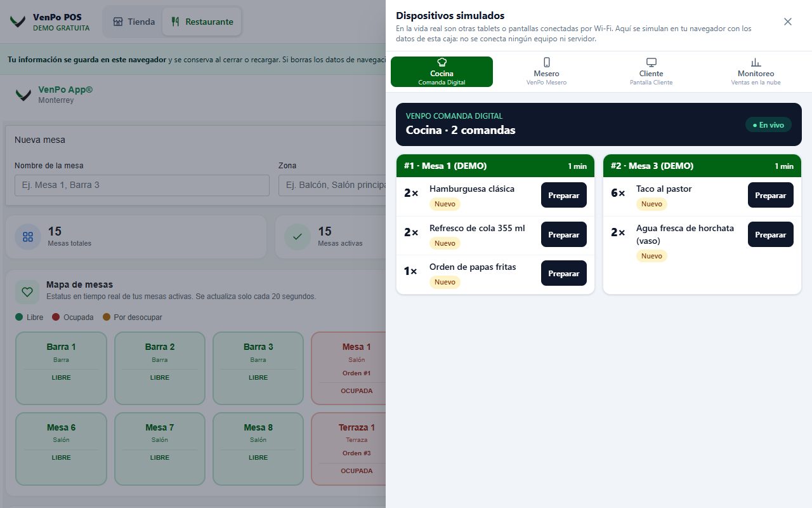The image size is (812, 508).
Task: Click the En vivo status badge
Action: [x=768, y=125]
